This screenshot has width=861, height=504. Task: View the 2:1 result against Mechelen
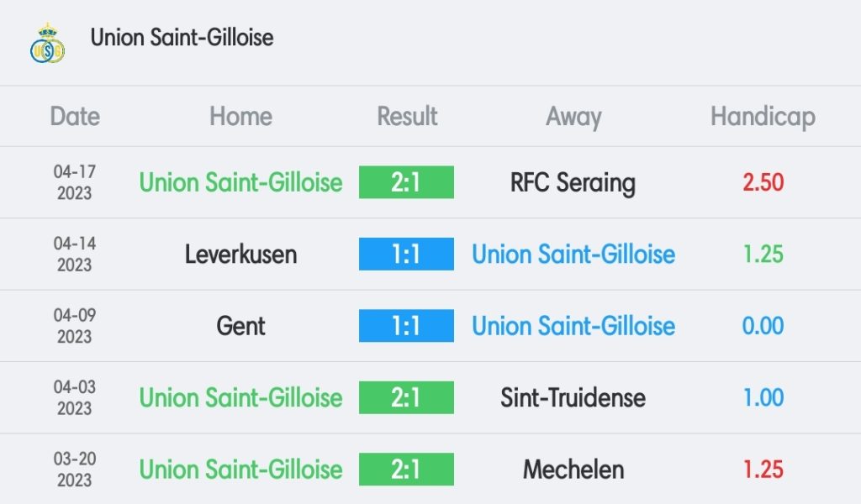[x=406, y=469]
